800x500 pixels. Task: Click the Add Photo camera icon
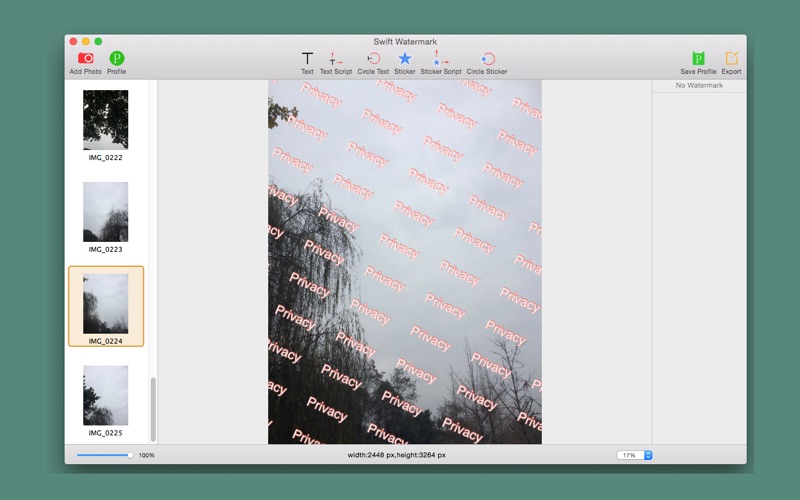[x=85, y=58]
